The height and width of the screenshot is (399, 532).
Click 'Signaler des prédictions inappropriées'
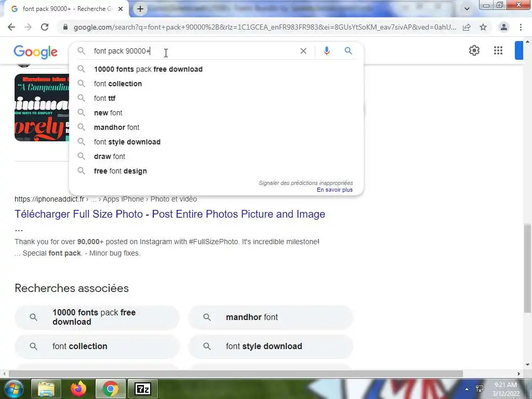click(305, 183)
